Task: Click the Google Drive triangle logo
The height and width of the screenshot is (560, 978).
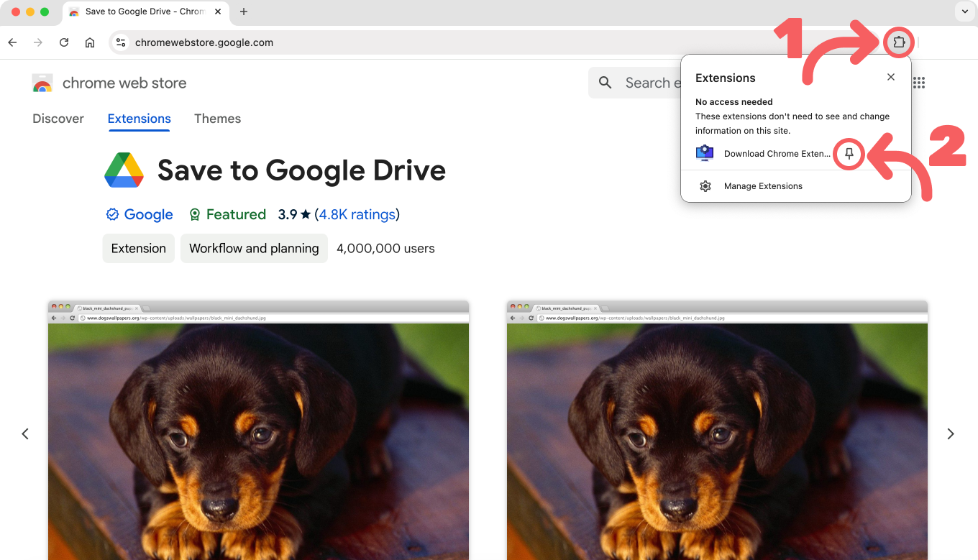Action: tap(124, 170)
